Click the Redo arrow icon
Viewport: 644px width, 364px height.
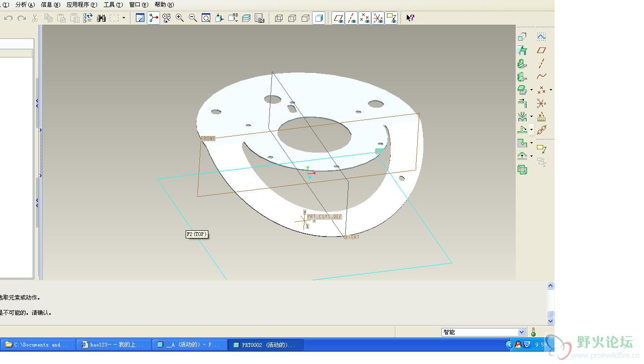tap(21, 18)
